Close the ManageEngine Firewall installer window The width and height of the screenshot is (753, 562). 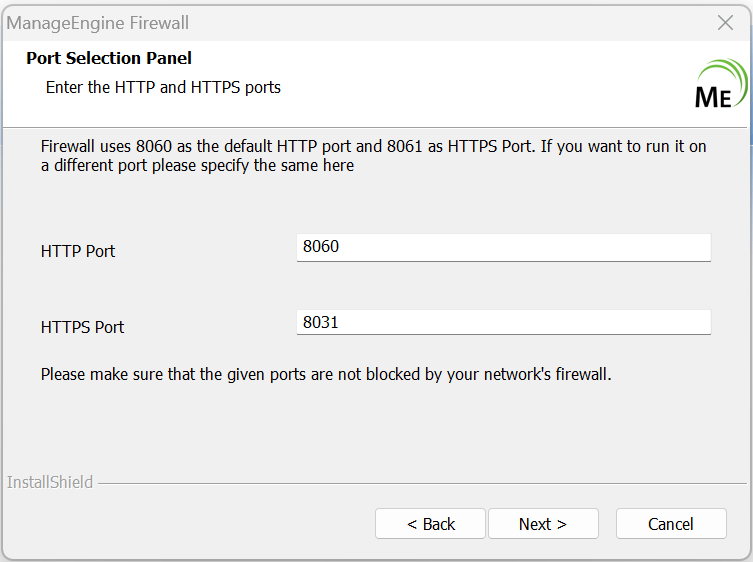coord(727,22)
